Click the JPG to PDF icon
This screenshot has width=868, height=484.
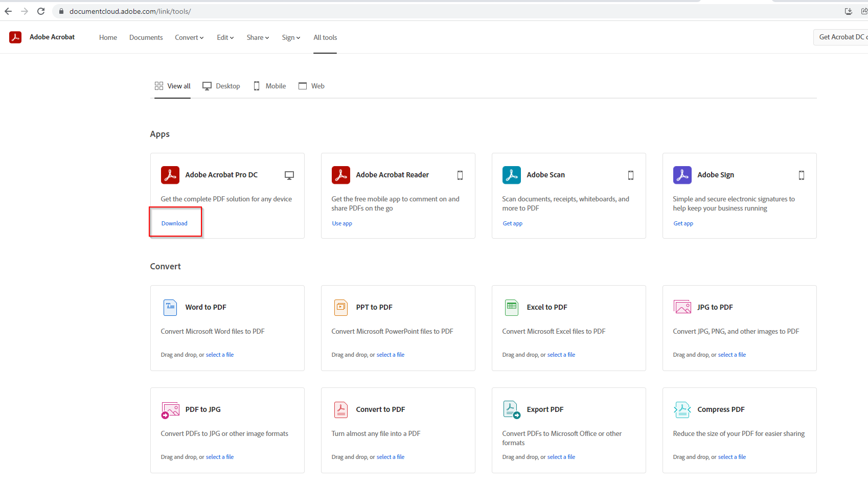[682, 307]
